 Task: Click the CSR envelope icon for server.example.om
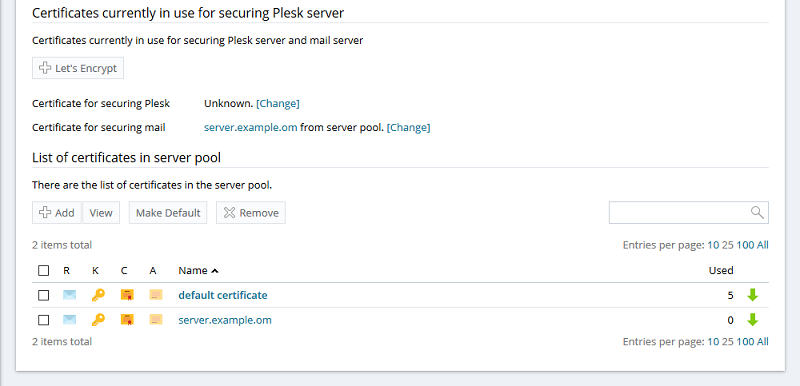[69, 320]
